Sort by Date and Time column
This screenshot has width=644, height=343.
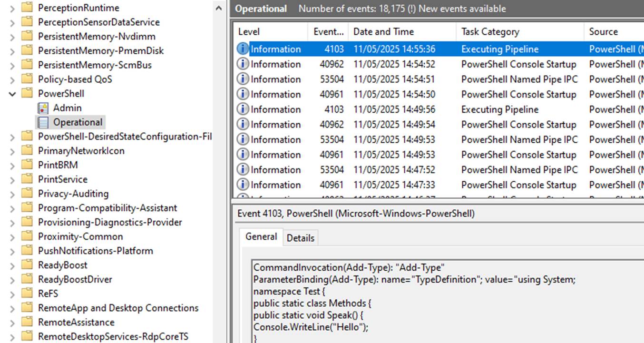[402, 32]
